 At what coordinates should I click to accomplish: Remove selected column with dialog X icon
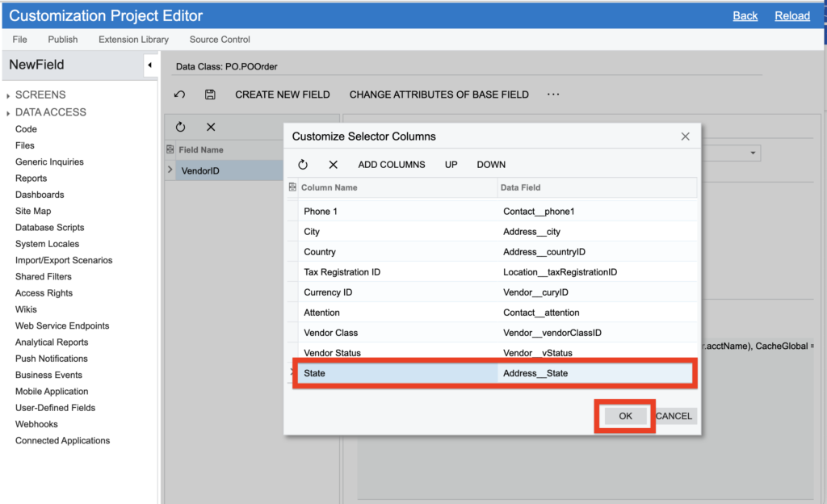(x=333, y=165)
